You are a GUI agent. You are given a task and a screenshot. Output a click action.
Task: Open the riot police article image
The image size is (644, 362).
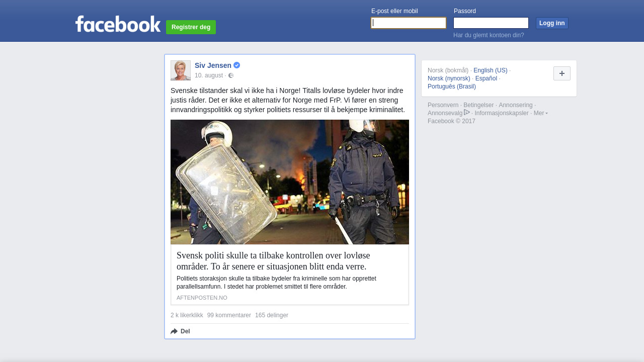pyautogui.click(x=290, y=182)
